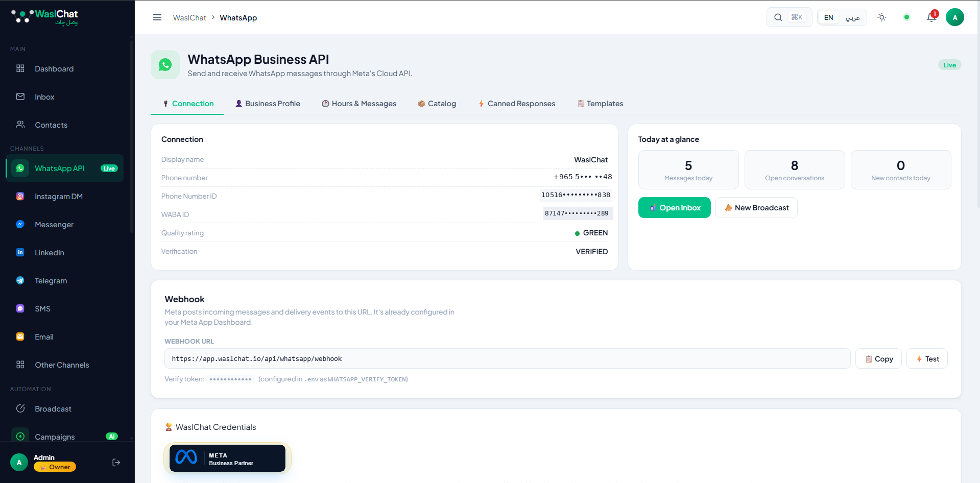
Task: Click the masked phone number +965 value
Action: [583, 177]
